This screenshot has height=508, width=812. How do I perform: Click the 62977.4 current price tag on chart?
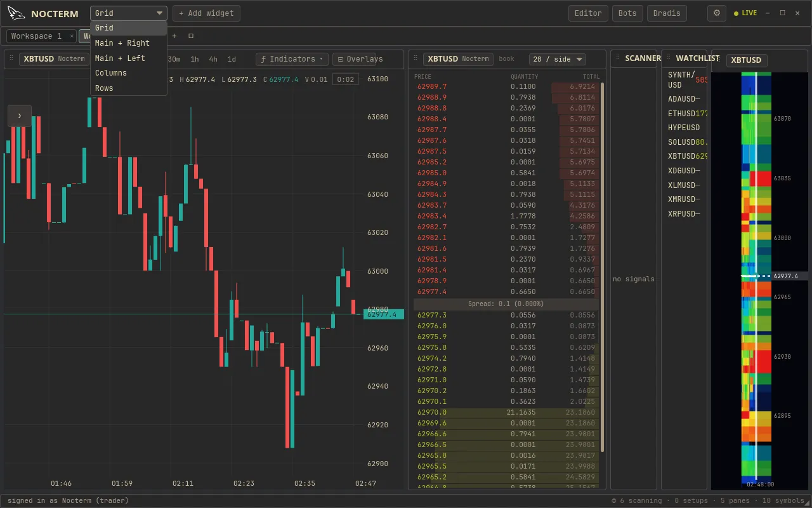pyautogui.click(x=384, y=314)
